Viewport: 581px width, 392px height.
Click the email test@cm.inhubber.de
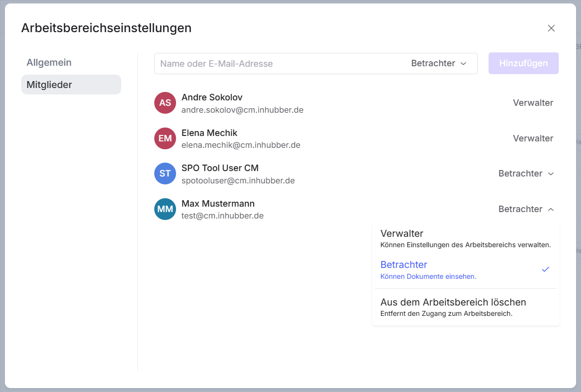point(223,216)
